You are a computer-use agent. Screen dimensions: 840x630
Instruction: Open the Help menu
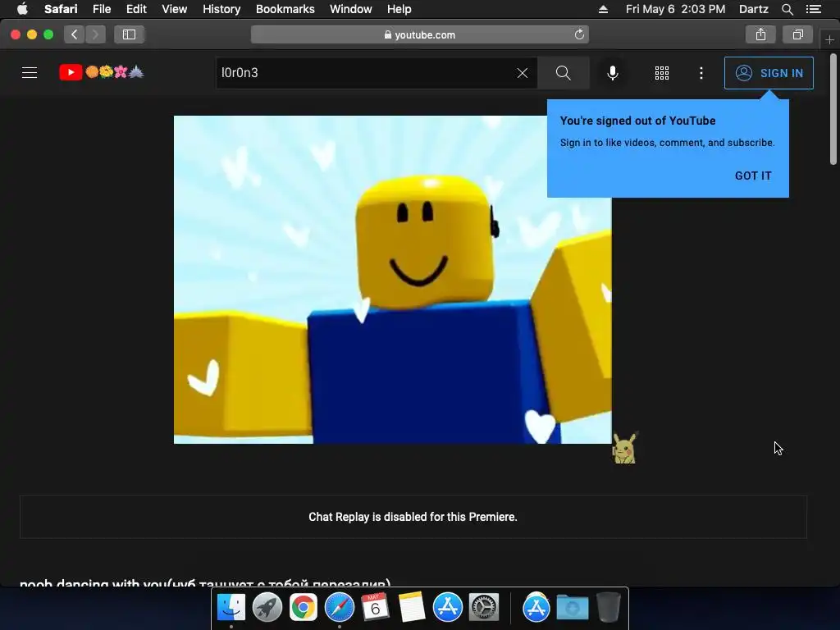pyautogui.click(x=399, y=9)
